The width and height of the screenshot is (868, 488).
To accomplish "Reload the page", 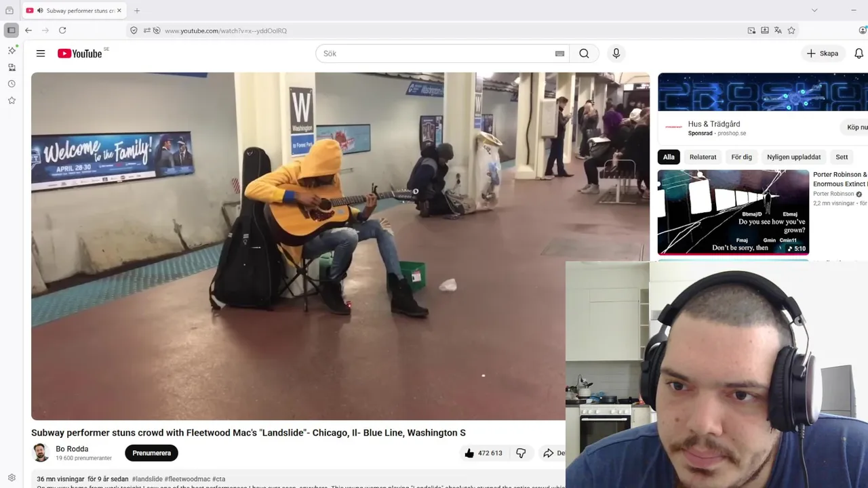I will tap(62, 30).
